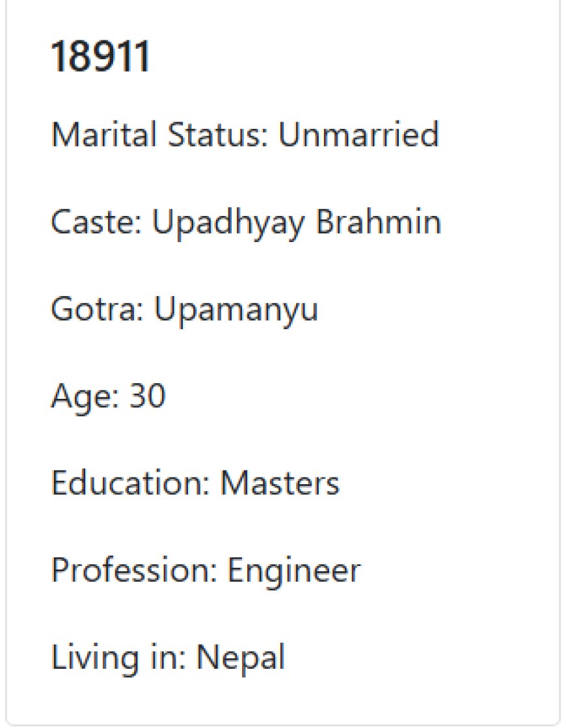This screenshot has height=728, width=566.
Task: Click the age value 30
Action: pos(147,396)
